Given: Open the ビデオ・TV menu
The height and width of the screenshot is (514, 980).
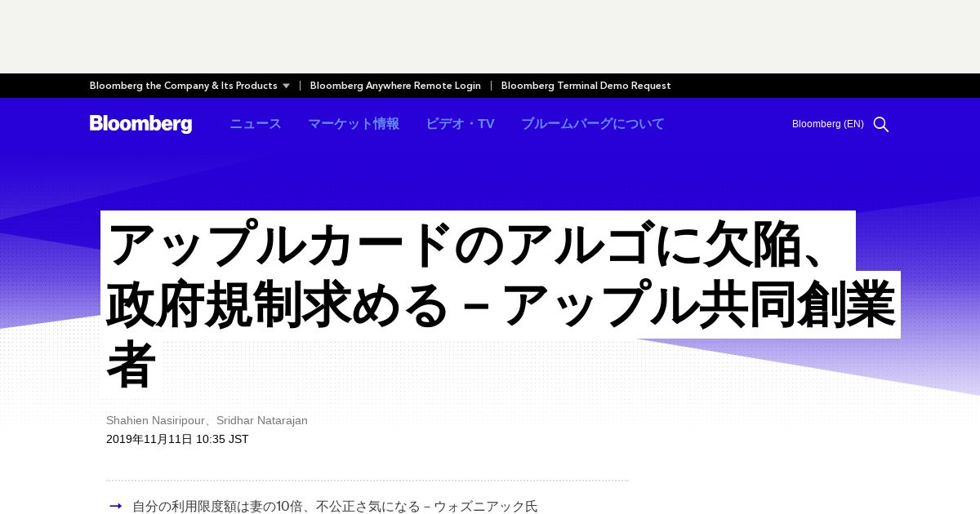Looking at the screenshot, I should click(x=460, y=124).
